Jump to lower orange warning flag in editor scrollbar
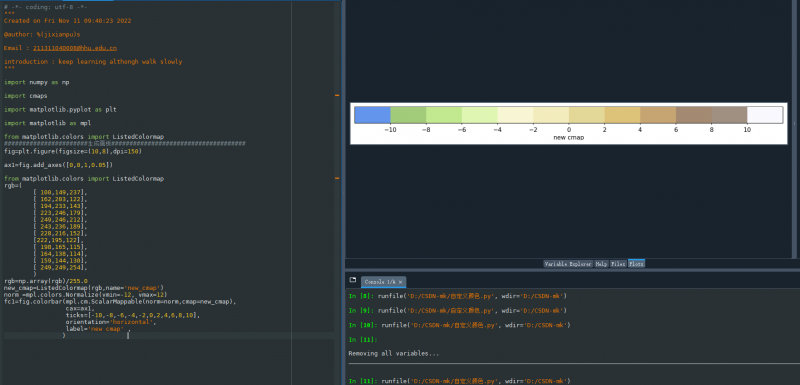This screenshot has height=385, width=800. point(337,178)
